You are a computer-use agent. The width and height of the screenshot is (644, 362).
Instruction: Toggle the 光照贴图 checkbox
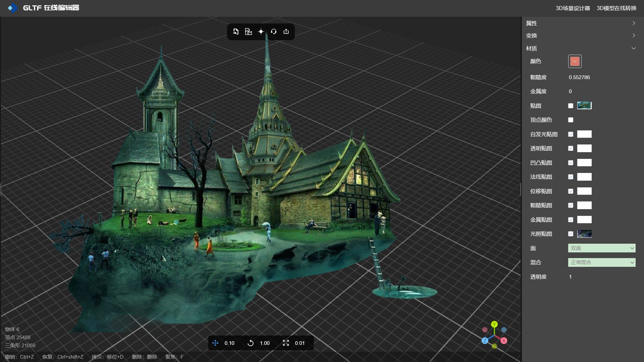(571, 234)
